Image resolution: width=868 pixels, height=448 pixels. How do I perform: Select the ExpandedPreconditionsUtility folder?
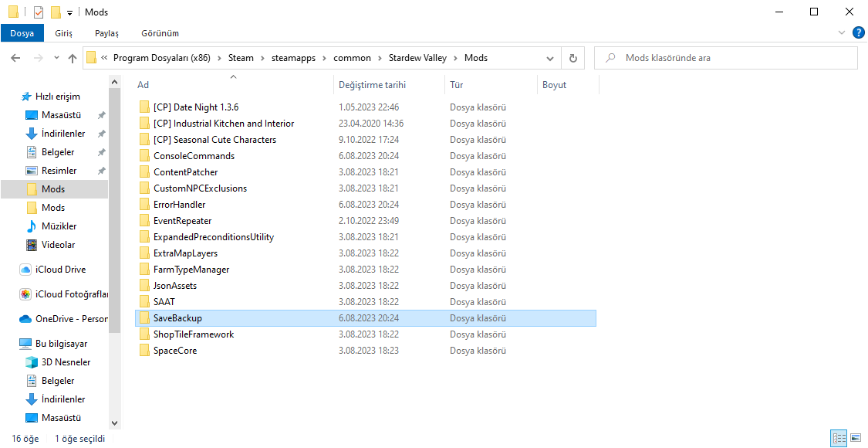[214, 237]
